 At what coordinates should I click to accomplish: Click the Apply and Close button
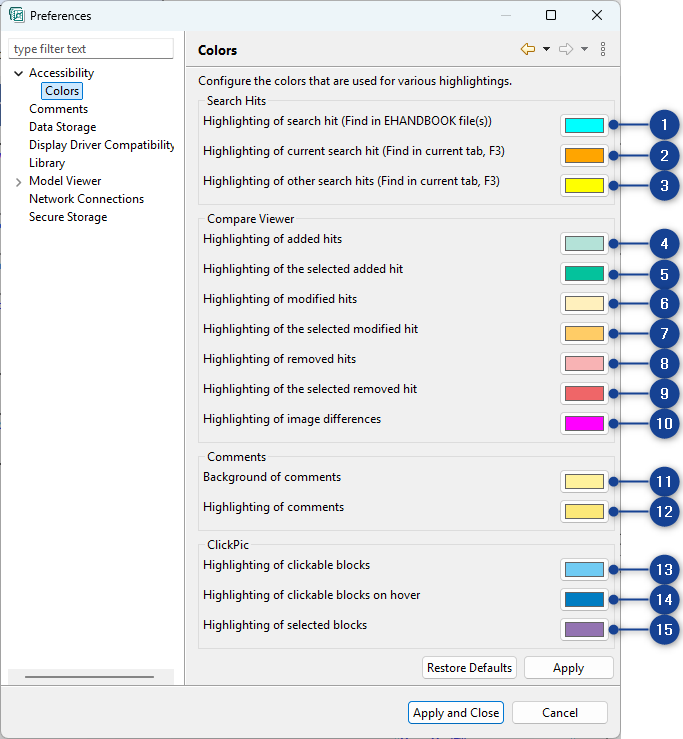click(456, 713)
